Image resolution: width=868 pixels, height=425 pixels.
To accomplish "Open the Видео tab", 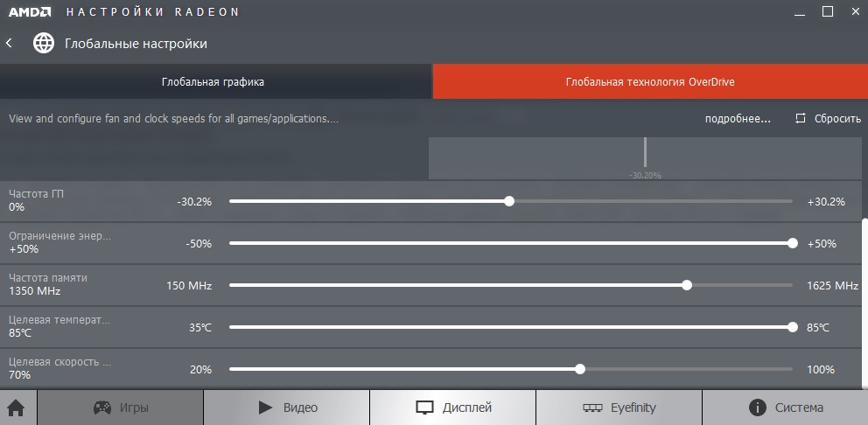I will click(287, 408).
